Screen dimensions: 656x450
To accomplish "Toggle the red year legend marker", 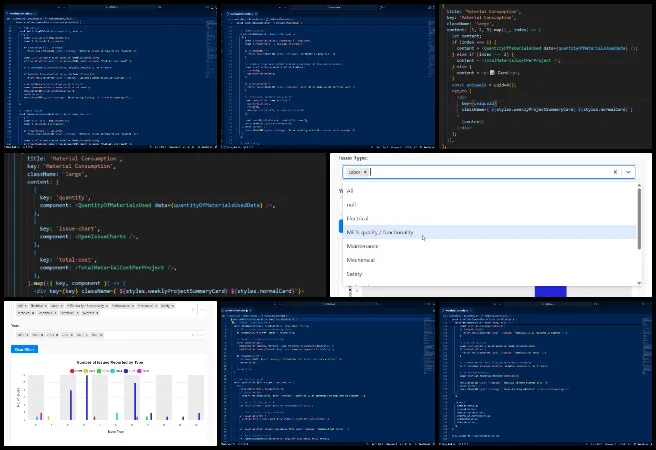I will [70, 370].
